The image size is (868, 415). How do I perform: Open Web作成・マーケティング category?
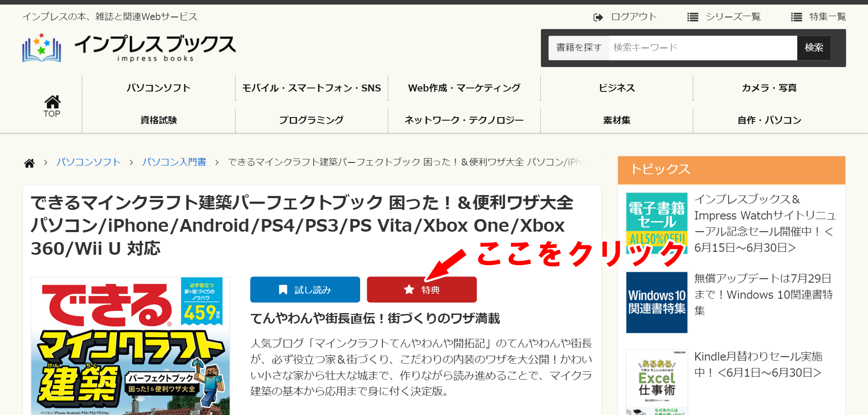(464, 88)
